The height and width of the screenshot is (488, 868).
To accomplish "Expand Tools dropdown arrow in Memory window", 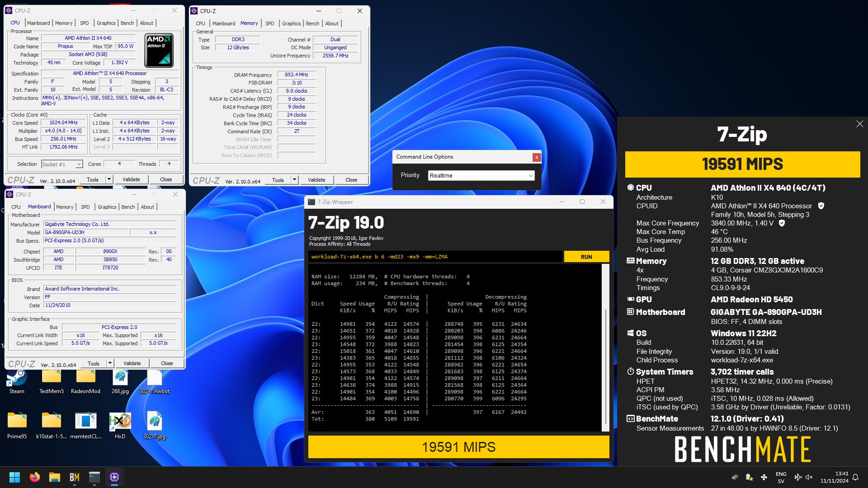I will (x=294, y=180).
